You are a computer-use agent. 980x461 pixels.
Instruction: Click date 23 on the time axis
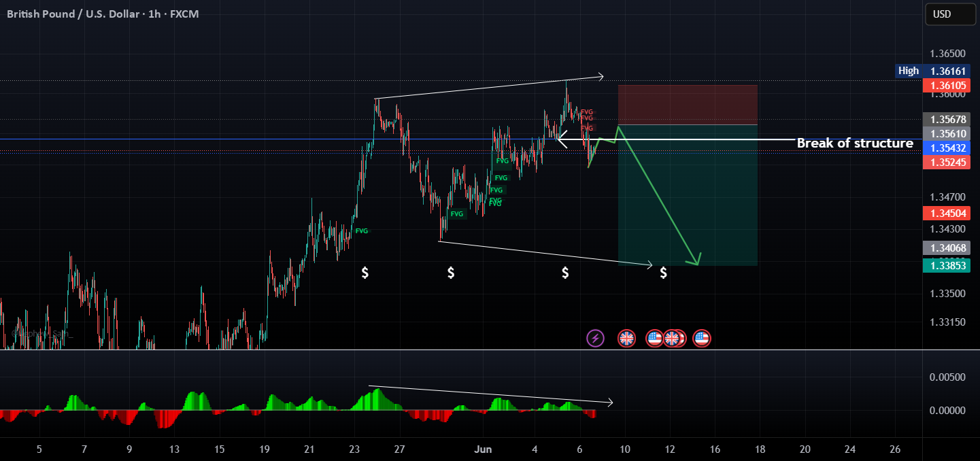coord(354,449)
